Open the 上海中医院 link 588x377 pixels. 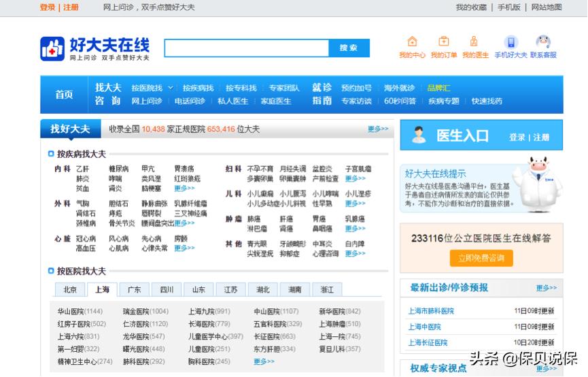424,327
